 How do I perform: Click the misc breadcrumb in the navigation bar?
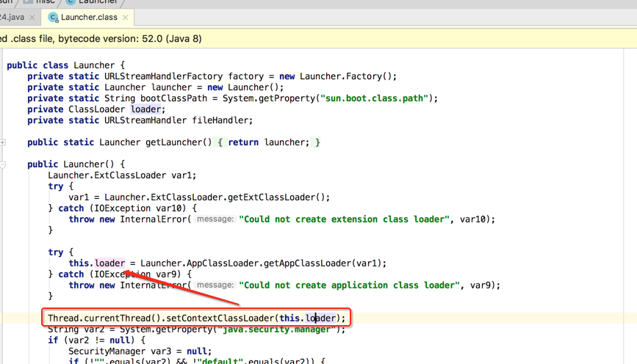(x=40, y=1)
